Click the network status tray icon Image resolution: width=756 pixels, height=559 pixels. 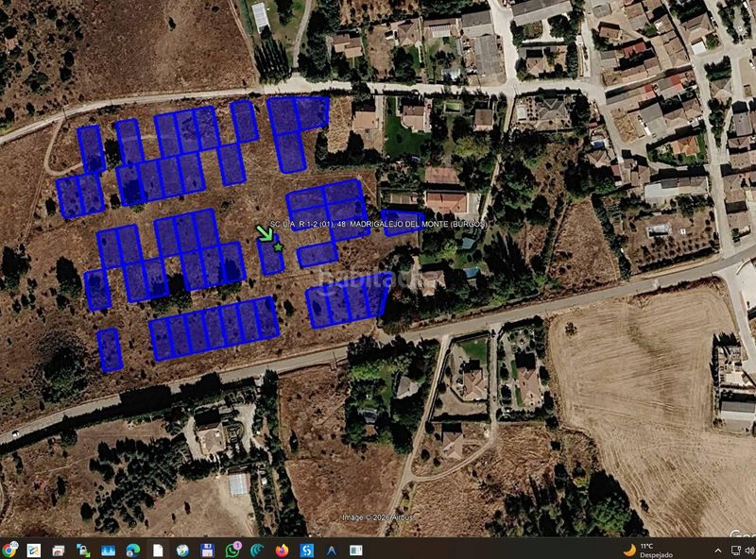point(736,551)
